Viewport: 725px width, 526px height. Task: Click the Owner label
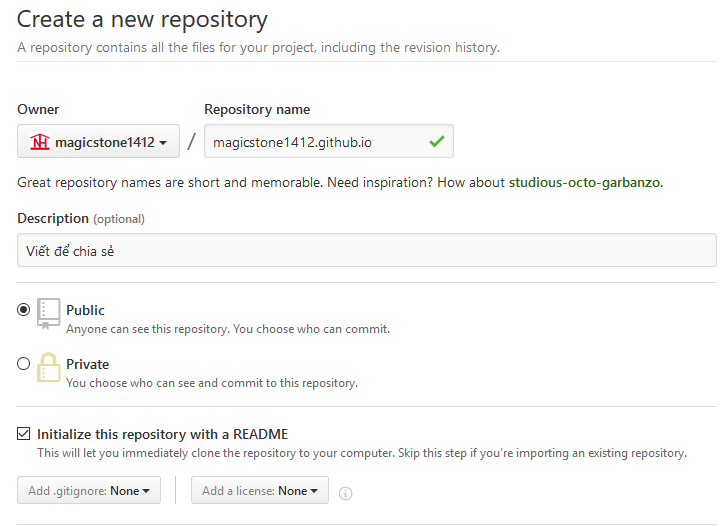(38, 110)
